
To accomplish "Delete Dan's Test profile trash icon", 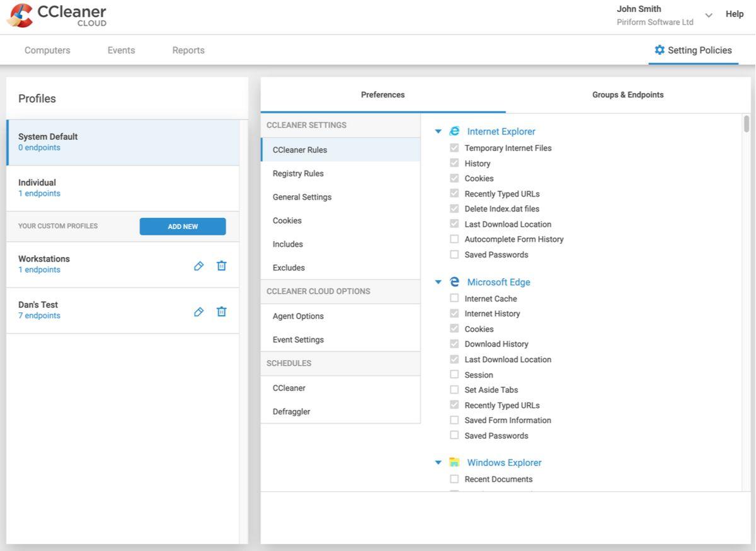I will [221, 312].
